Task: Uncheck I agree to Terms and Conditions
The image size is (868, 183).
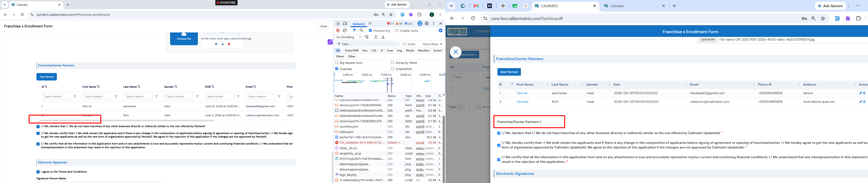Action: click(38, 172)
